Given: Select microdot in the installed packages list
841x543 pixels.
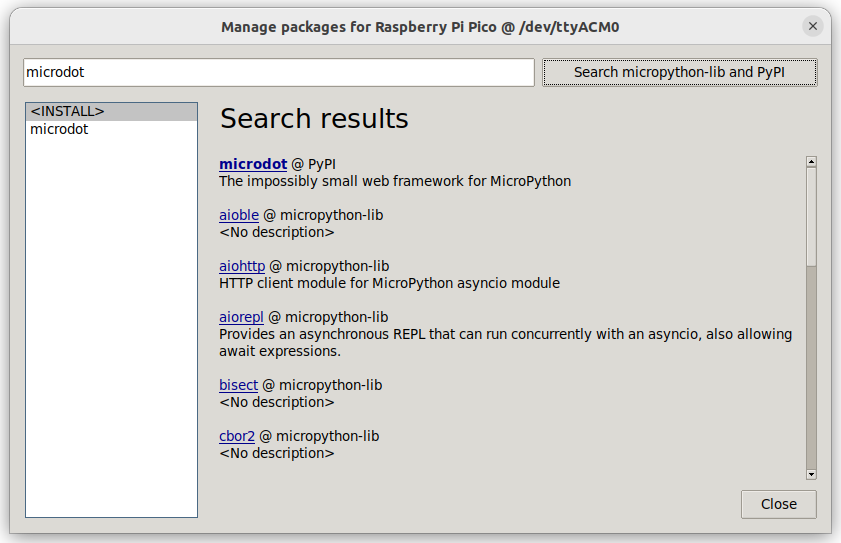Looking at the screenshot, I should 111,129.
